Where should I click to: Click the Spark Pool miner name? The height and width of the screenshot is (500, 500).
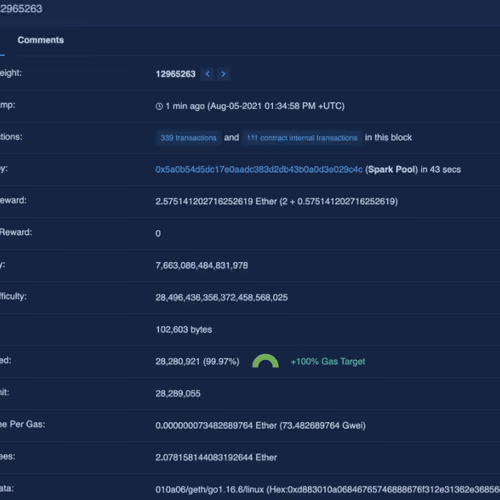click(391, 170)
